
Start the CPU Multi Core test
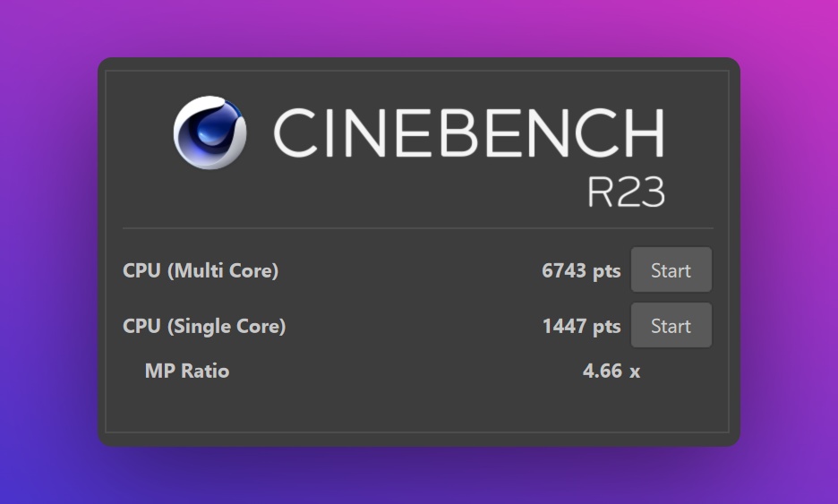671,270
